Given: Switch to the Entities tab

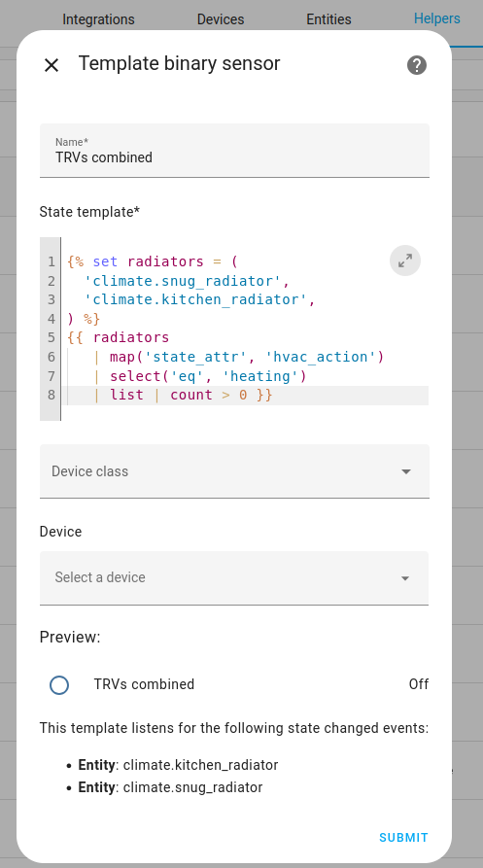Looking at the screenshot, I should [328, 19].
